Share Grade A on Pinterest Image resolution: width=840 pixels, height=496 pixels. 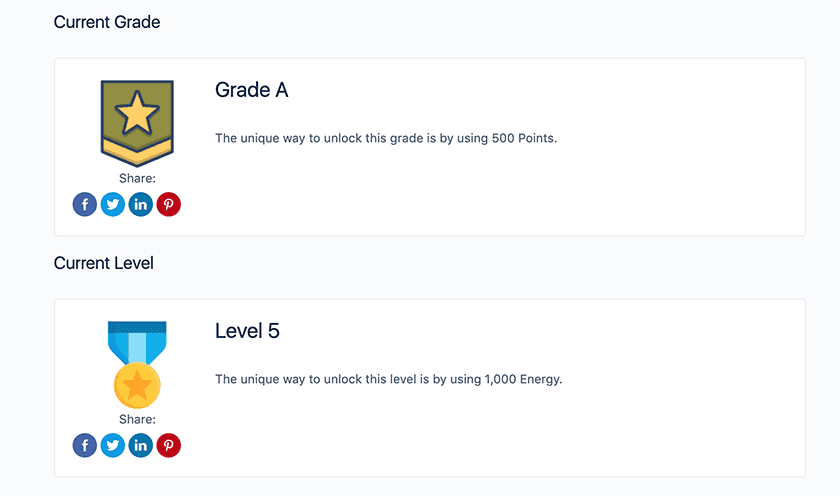click(169, 205)
